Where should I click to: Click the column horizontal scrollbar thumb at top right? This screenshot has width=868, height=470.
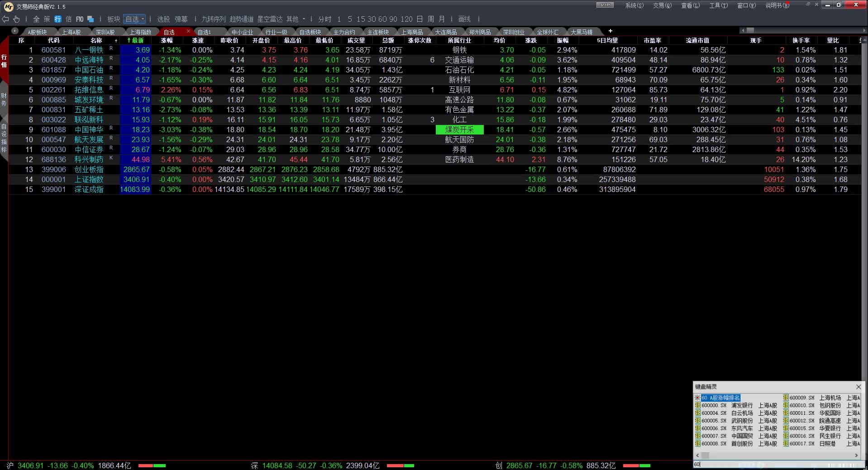tap(750, 30)
